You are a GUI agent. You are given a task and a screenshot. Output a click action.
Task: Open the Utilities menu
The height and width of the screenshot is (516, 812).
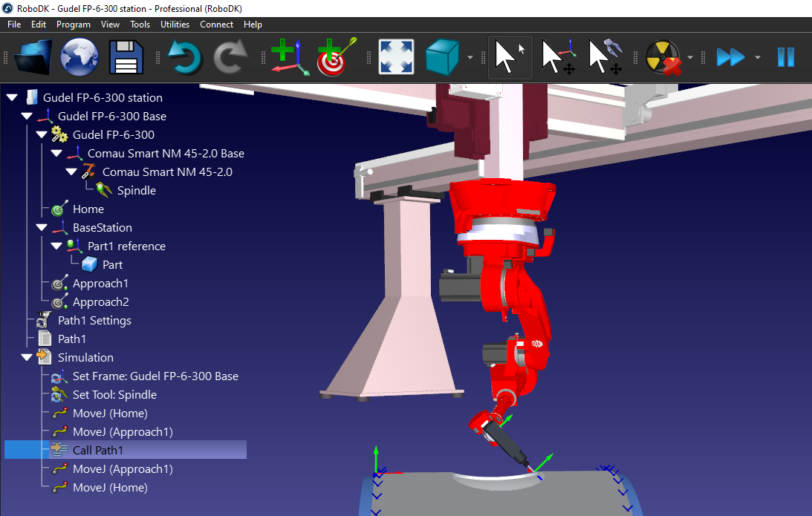[x=175, y=25]
